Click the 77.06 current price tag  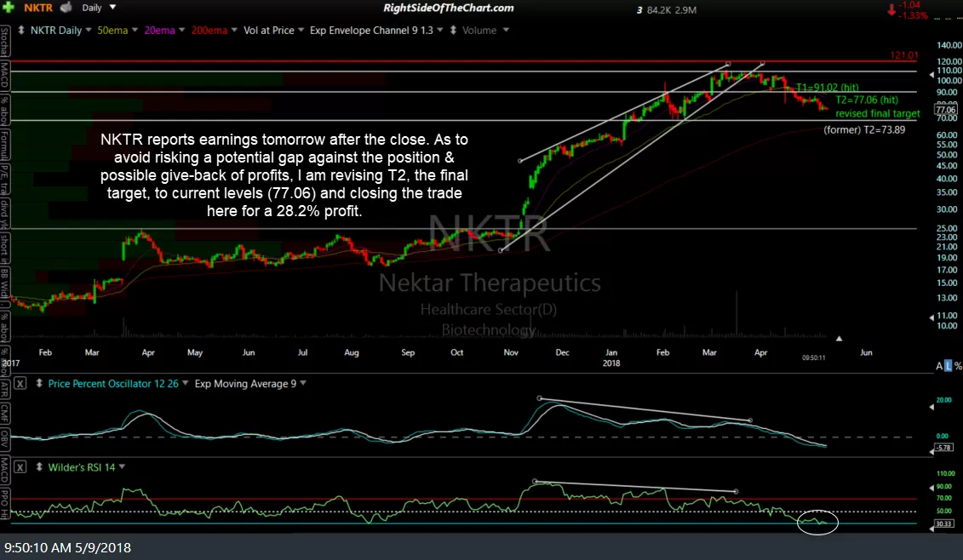(945, 110)
